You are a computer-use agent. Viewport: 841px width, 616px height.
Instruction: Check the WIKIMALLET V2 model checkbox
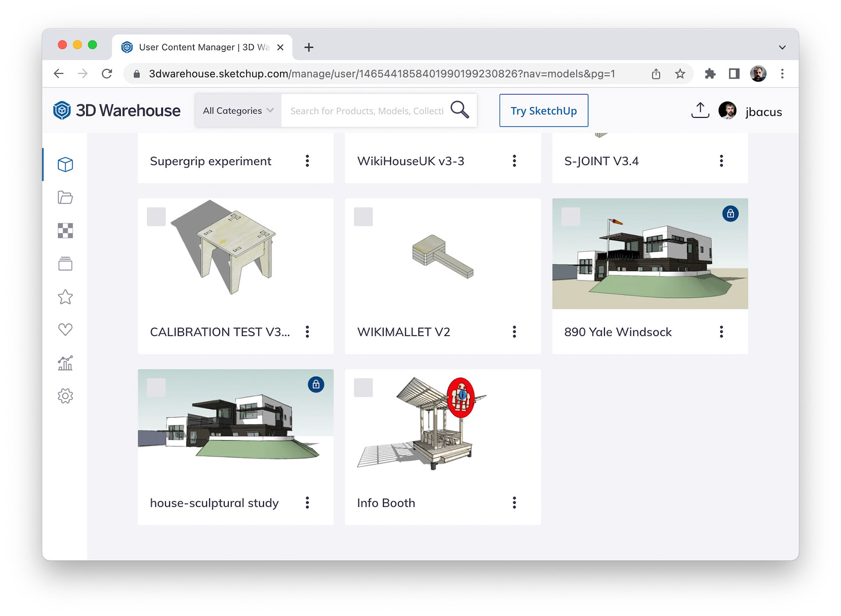363,216
